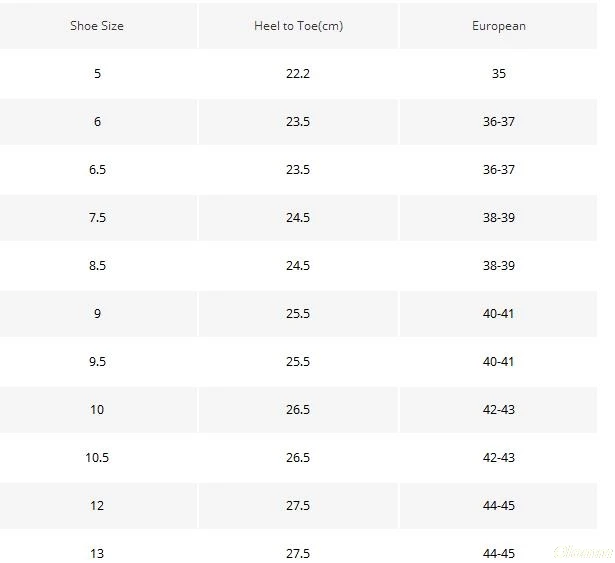
Task: Select the shoe size 8.5 cell
Action: click(x=97, y=266)
